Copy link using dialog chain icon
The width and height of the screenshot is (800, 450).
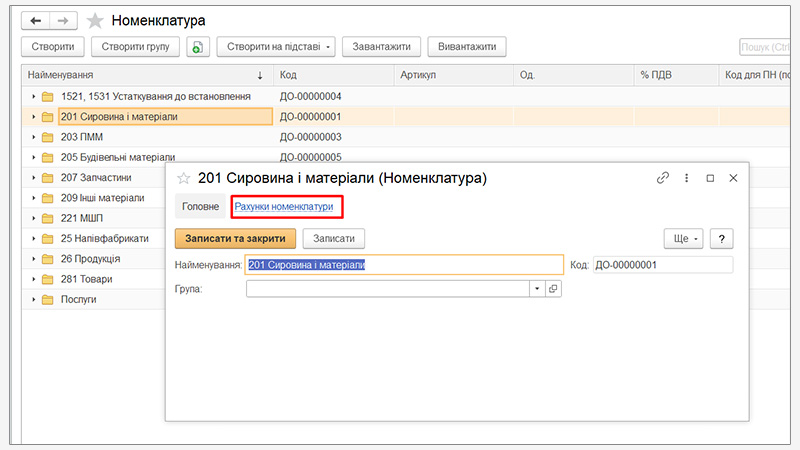(662, 178)
